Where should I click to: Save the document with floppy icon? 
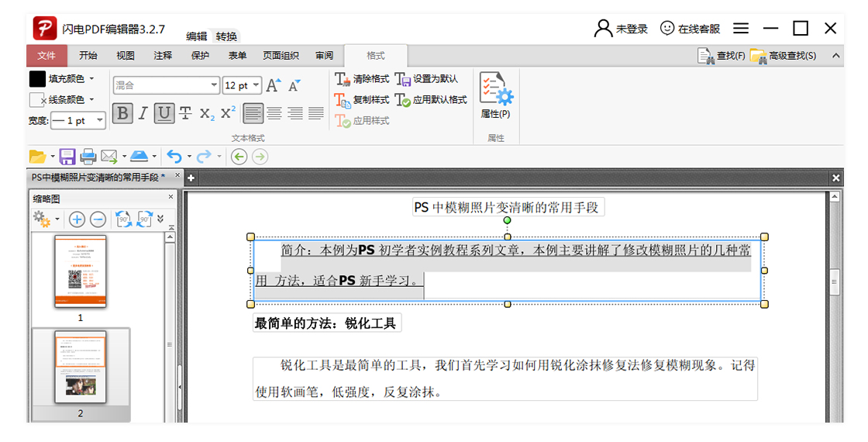coord(67,157)
